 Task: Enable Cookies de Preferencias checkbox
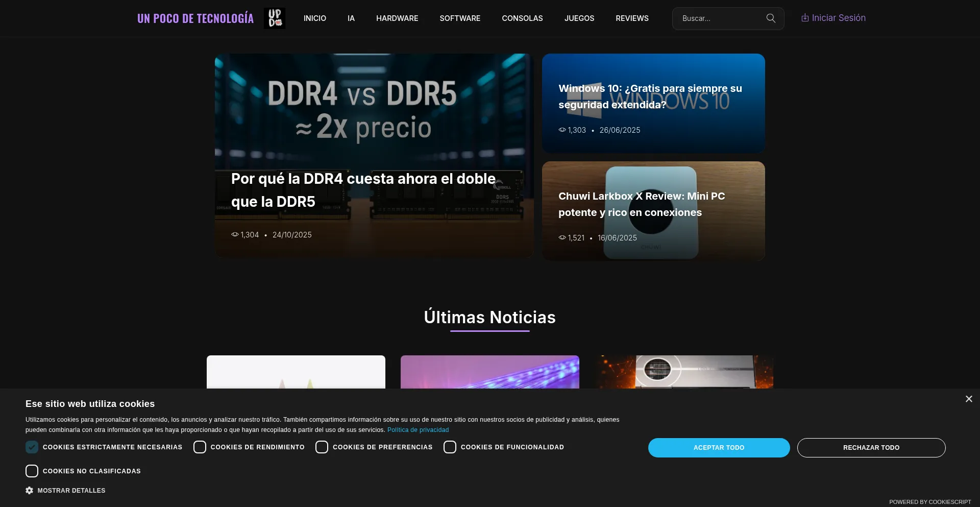point(322,447)
